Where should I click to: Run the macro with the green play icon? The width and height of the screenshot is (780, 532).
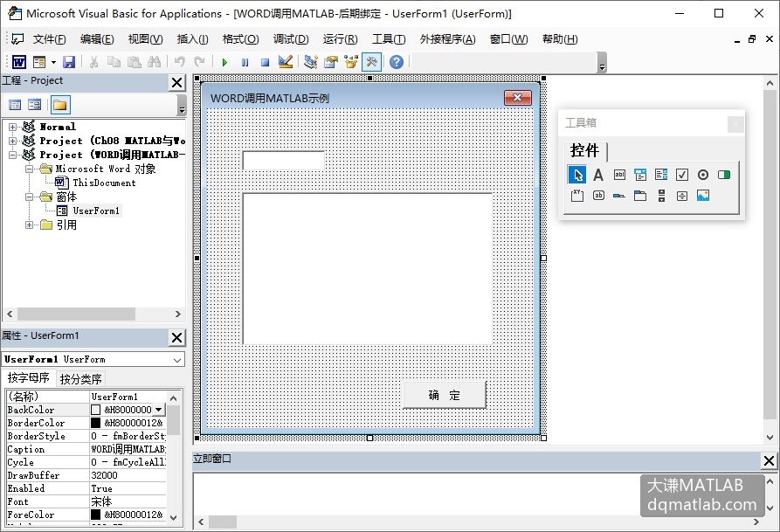[x=224, y=62]
